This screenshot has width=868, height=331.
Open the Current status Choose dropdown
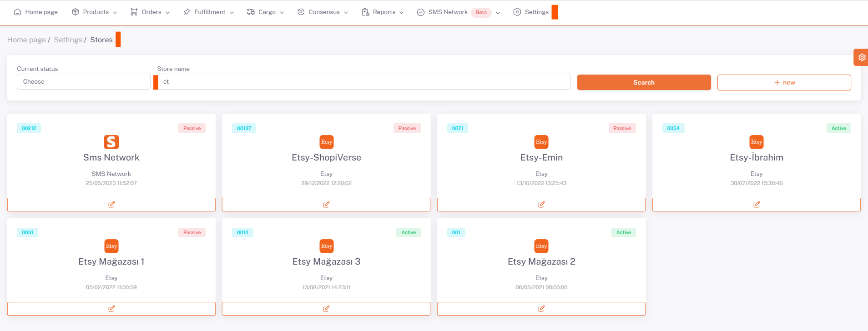pos(84,82)
